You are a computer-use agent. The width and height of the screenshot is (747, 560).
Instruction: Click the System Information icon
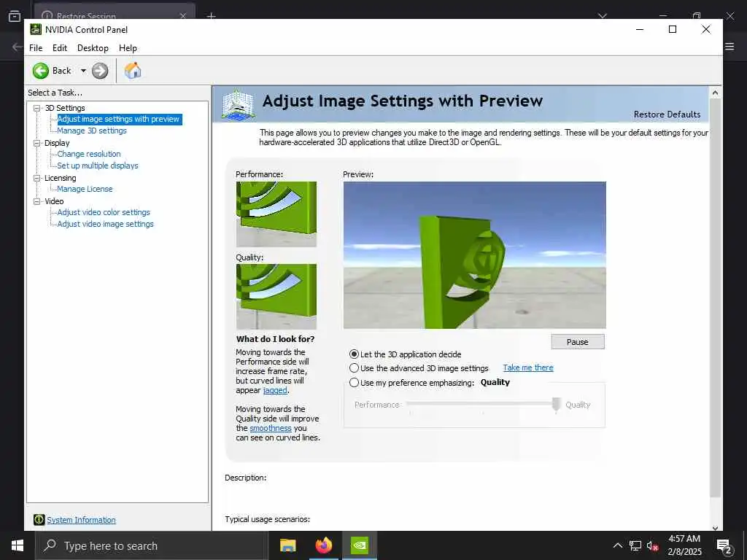(39, 519)
